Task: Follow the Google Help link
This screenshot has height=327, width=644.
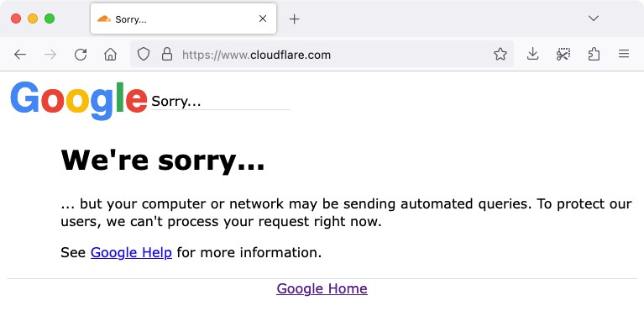Action: pos(132,252)
